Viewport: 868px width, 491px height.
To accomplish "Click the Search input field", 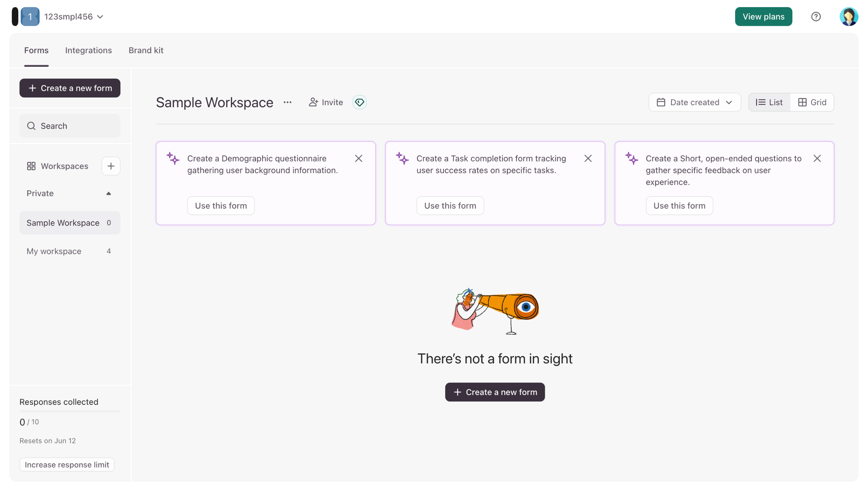I will [70, 126].
